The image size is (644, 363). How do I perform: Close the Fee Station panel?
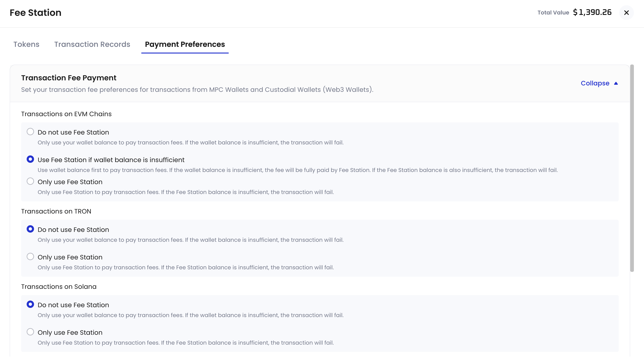626,12
